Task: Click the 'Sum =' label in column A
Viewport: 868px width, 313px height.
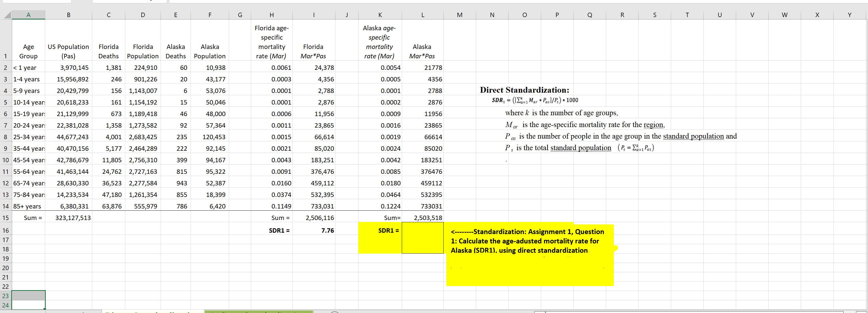Action: tap(33, 218)
